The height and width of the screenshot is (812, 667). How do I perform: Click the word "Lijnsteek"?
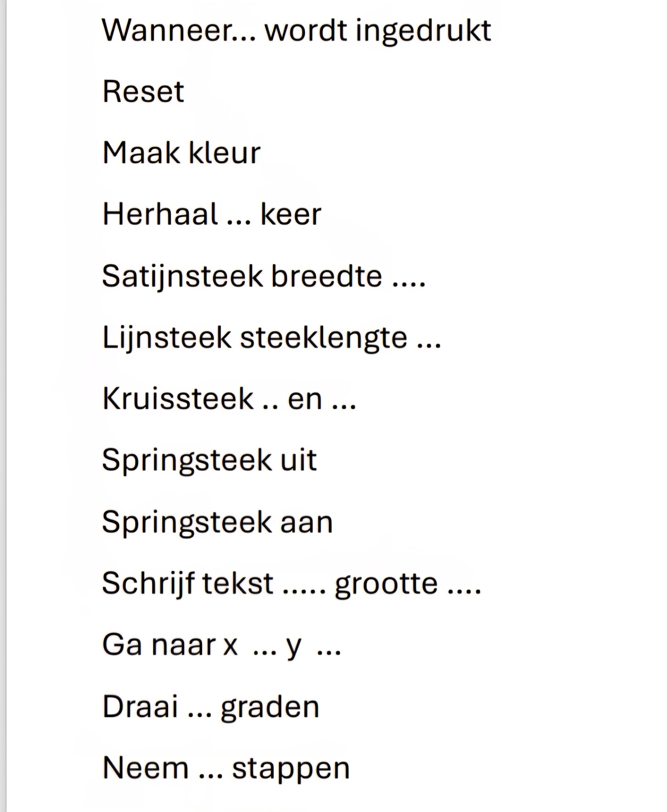(167, 337)
